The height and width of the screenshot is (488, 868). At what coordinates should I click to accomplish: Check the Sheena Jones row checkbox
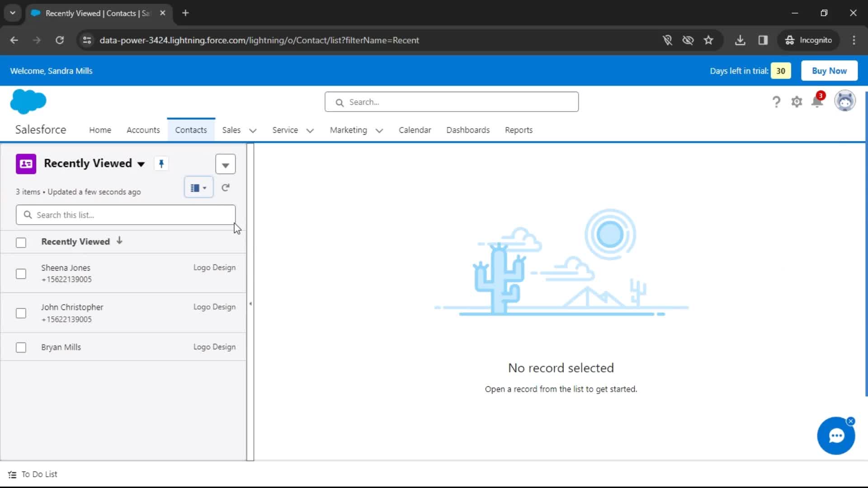[x=21, y=274]
